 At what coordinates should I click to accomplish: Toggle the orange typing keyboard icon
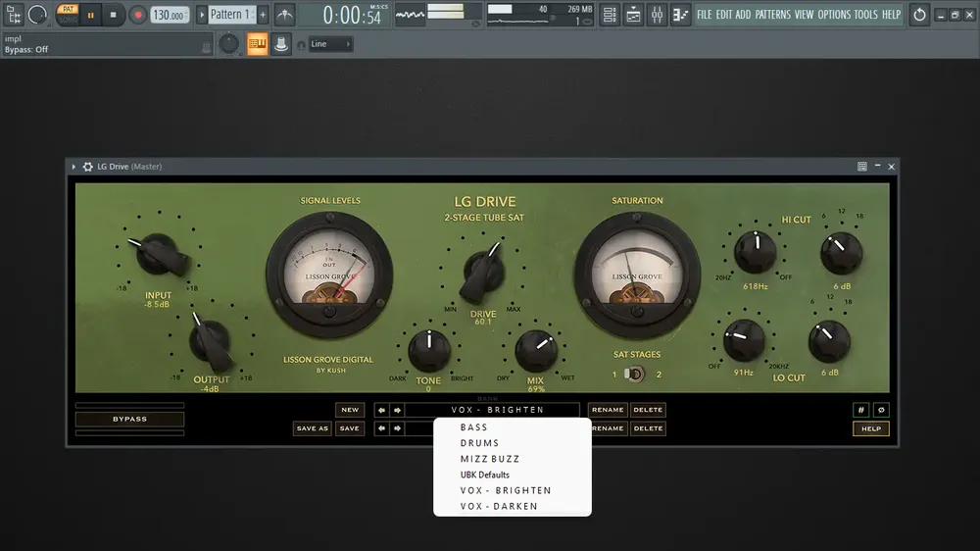coord(257,44)
